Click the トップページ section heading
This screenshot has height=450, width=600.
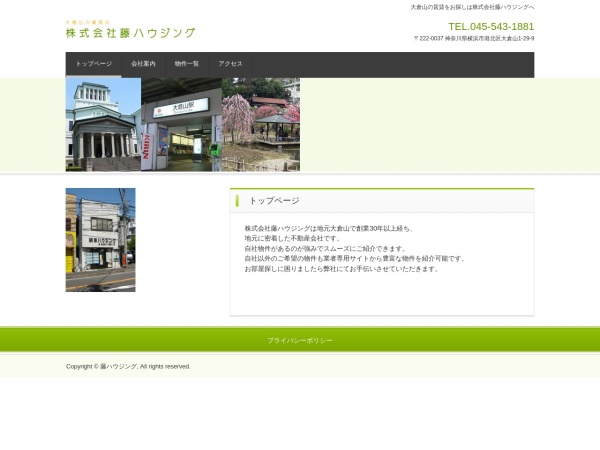coord(274,201)
